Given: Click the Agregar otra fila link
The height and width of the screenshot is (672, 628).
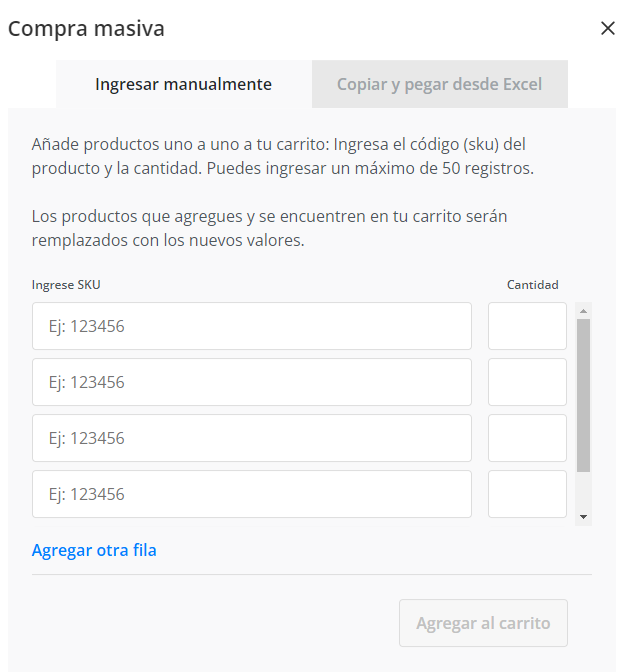Looking at the screenshot, I should point(94,550).
